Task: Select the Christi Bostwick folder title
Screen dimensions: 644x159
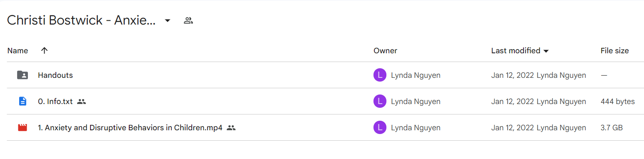Action: (81, 20)
